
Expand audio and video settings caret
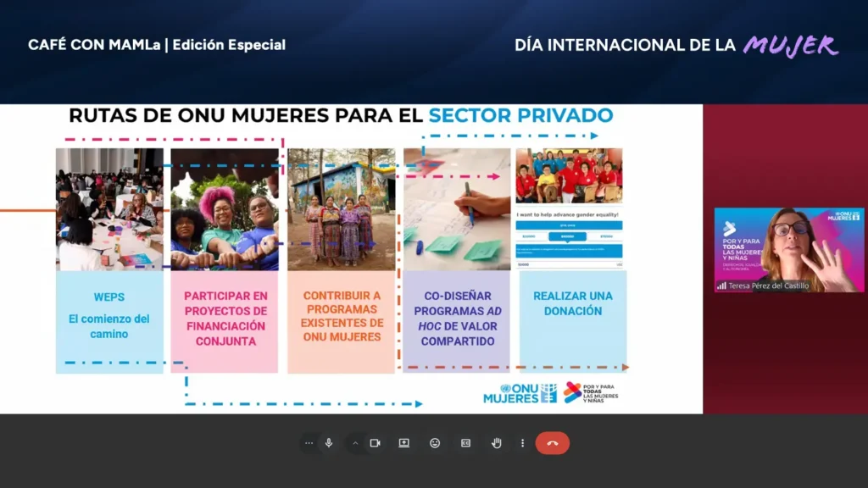tap(355, 443)
